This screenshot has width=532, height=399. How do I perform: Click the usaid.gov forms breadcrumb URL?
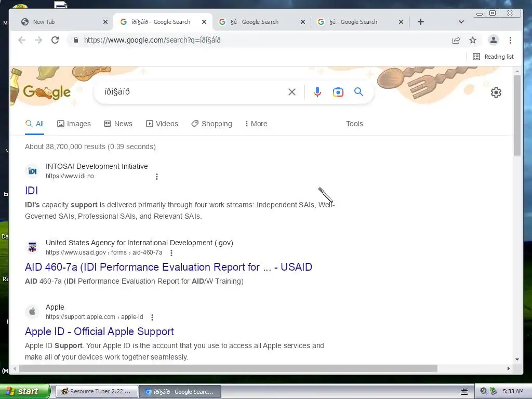[104, 252]
